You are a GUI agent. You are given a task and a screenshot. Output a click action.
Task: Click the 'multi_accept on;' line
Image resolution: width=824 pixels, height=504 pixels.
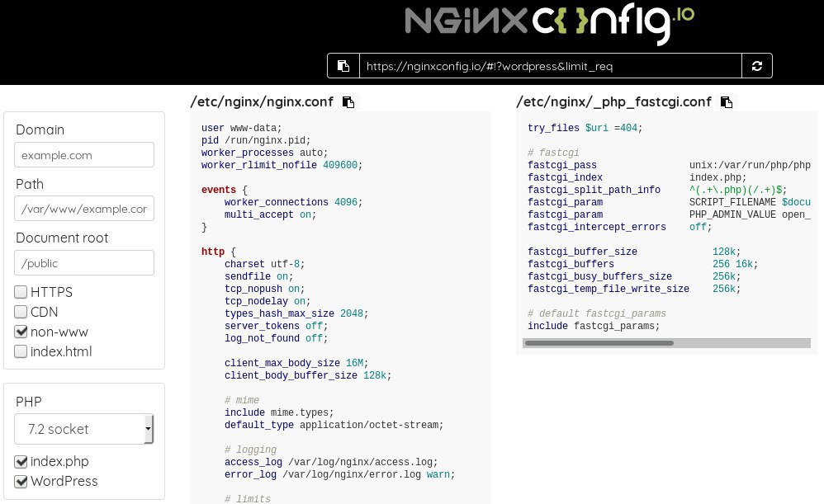pos(270,214)
